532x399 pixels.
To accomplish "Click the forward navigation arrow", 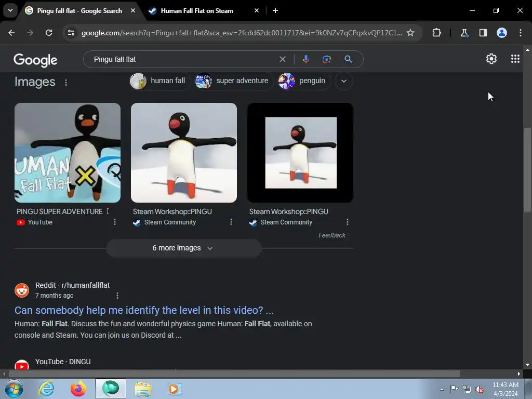I will coord(30,33).
